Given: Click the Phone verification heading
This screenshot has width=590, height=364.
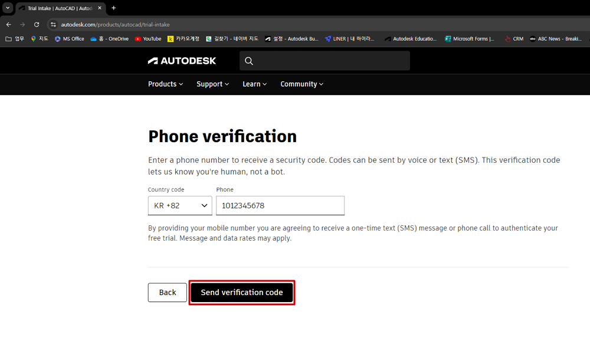Looking at the screenshot, I should (222, 136).
